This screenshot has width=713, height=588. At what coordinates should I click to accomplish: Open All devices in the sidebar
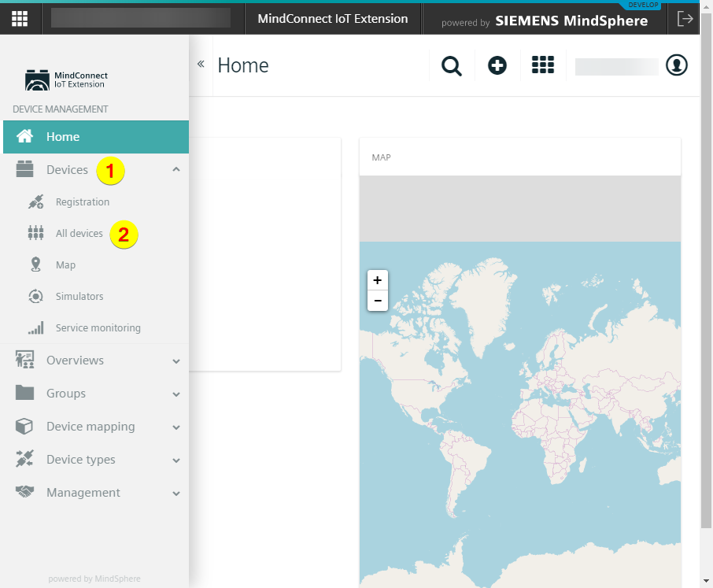(79, 234)
